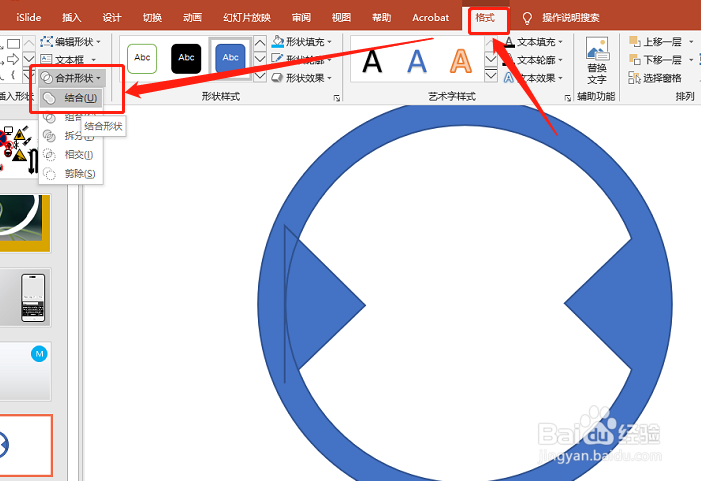Open the 视图 tab
This screenshot has height=481, width=701.
click(341, 17)
